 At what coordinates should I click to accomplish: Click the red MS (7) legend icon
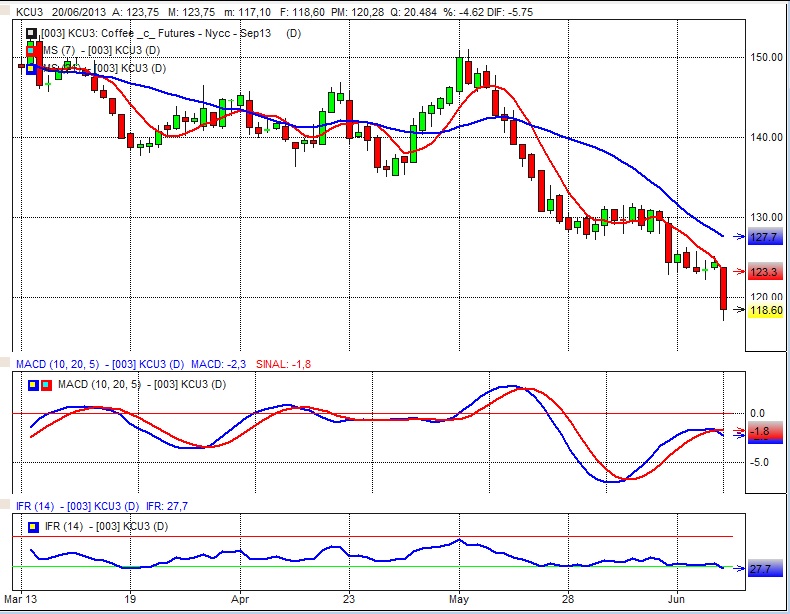pos(31,51)
